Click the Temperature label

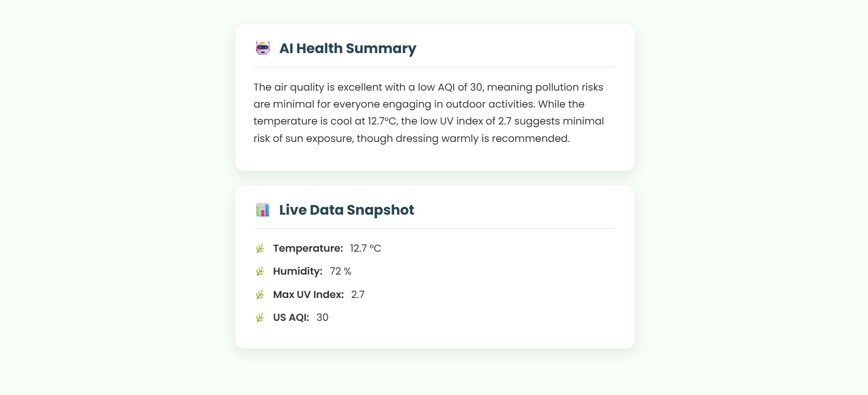[x=308, y=249]
